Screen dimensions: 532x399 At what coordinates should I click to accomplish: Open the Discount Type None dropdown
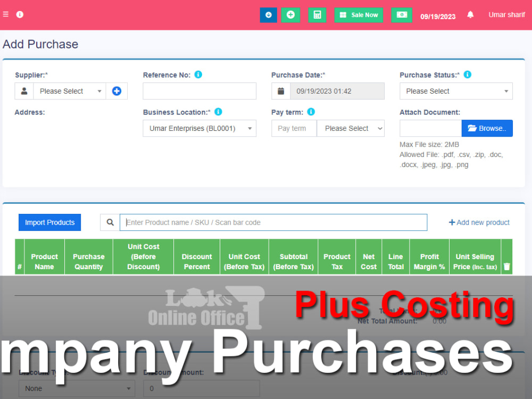pos(77,388)
